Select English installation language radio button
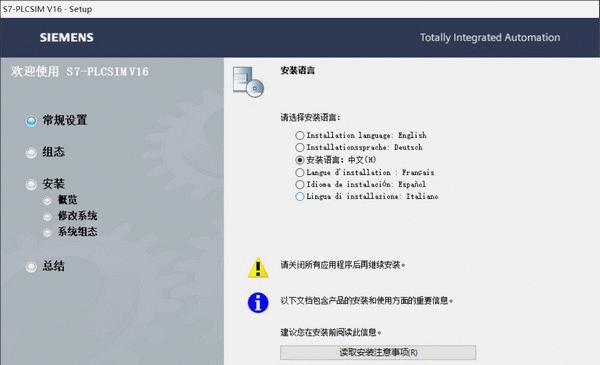600x365 pixels. [x=300, y=135]
